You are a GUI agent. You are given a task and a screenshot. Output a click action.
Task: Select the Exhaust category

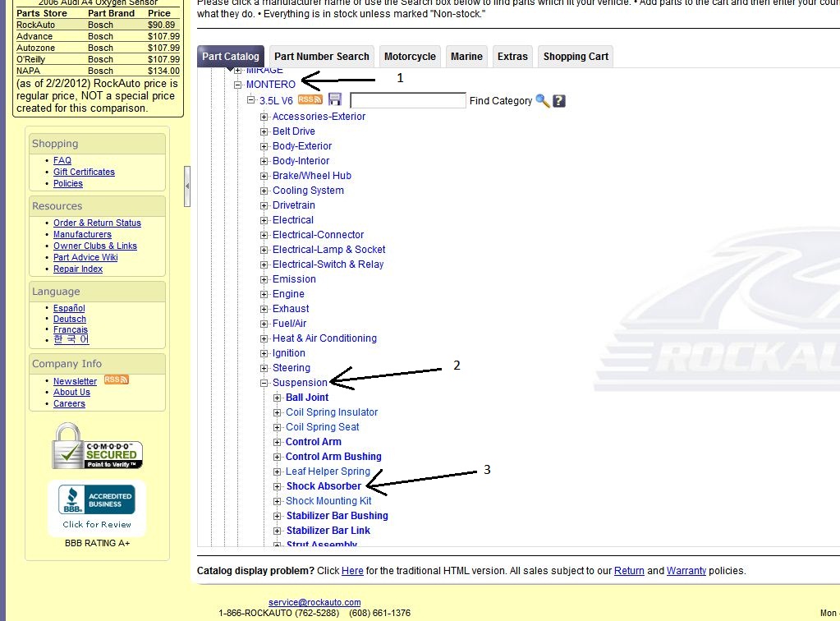[x=291, y=309]
